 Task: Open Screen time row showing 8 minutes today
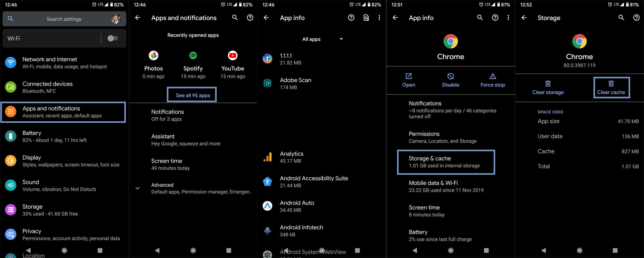450,211
